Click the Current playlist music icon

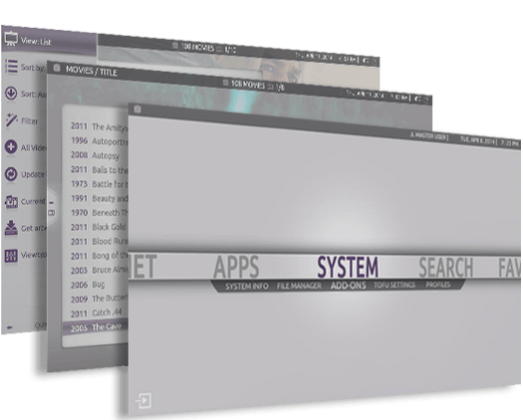point(11,201)
